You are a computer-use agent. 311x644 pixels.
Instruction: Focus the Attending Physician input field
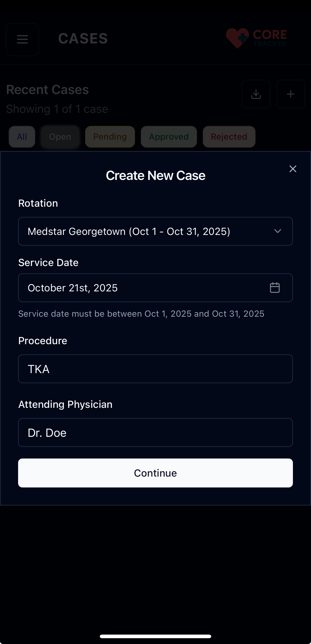tap(155, 432)
